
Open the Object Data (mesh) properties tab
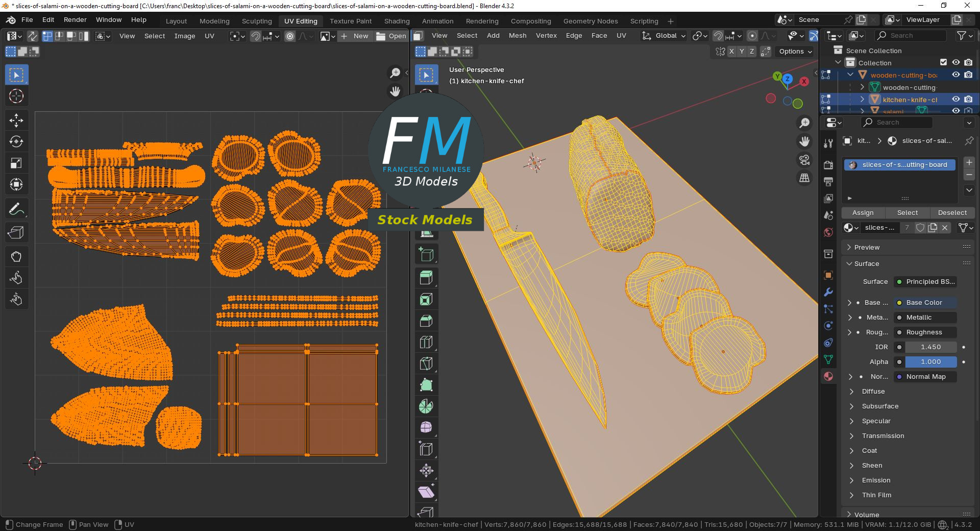pyautogui.click(x=828, y=359)
